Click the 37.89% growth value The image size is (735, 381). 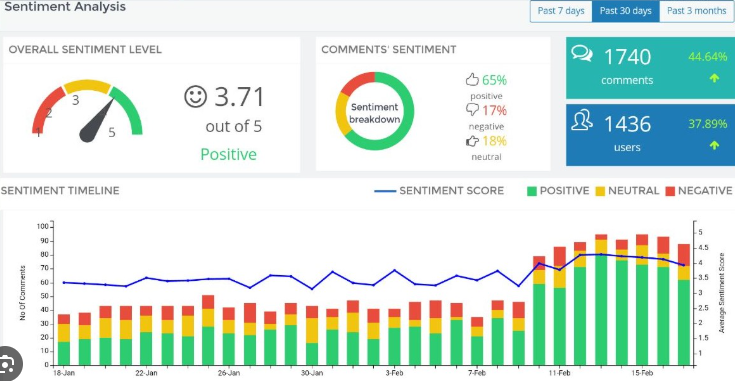pyautogui.click(x=708, y=124)
